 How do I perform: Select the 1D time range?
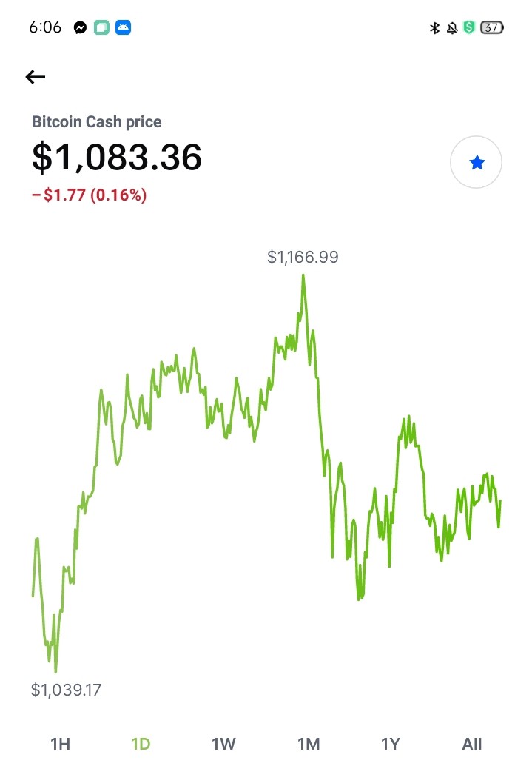[141, 744]
